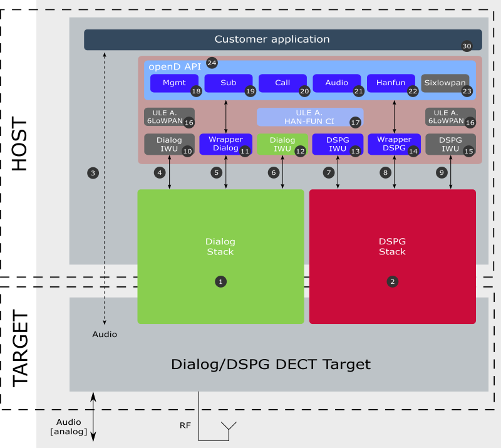
Task: Select the Wrapper DSPG block
Action: 394,144
